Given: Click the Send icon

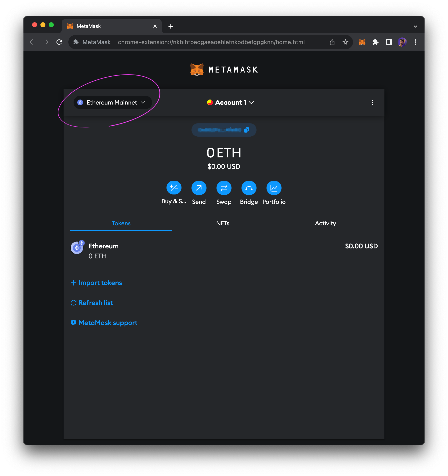Looking at the screenshot, I should coord(199,188).
